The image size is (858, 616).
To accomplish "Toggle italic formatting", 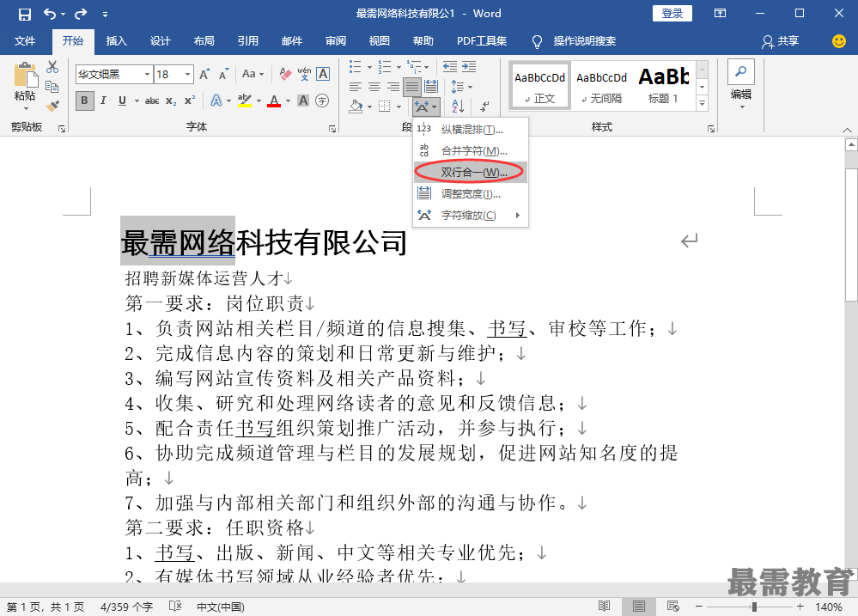I will click(x=103, y=101).
